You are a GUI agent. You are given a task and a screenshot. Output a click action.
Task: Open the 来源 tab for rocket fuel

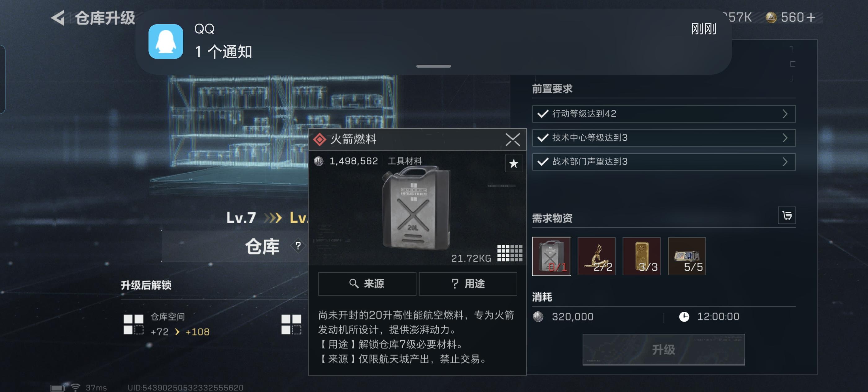[x=367, y=284]
